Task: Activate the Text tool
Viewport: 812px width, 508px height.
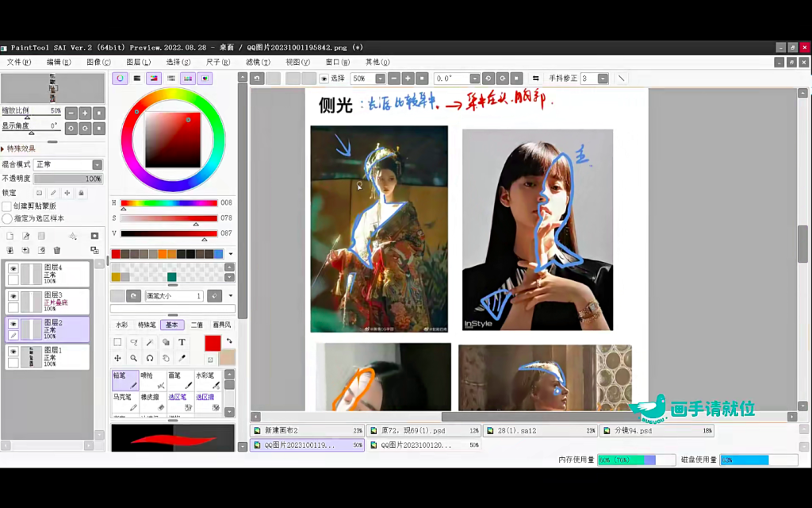Action: 182,343
